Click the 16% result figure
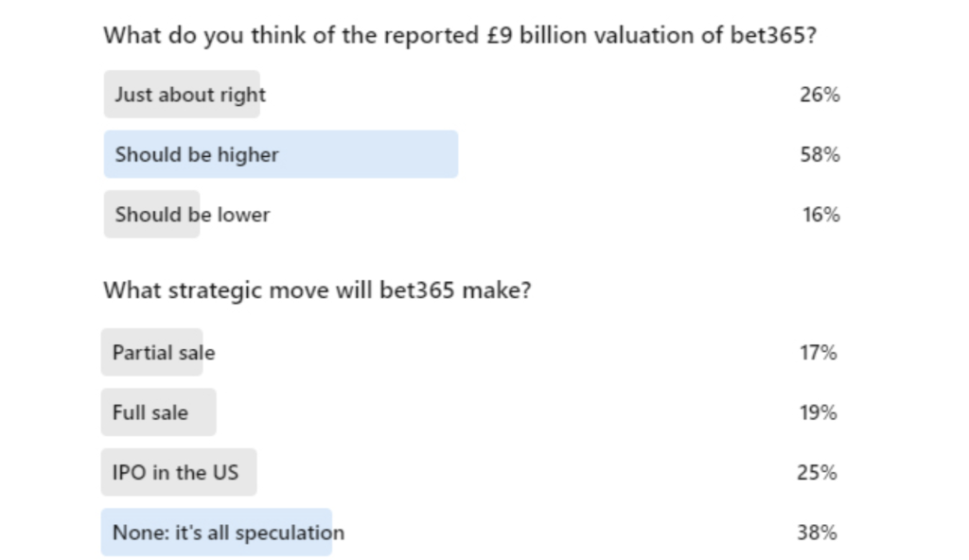 [820, 215]
